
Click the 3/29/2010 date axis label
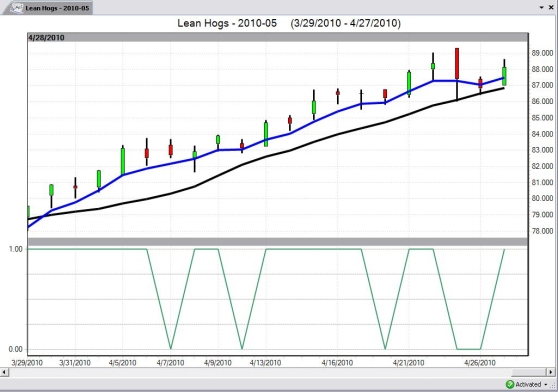(x=27, y=363)
